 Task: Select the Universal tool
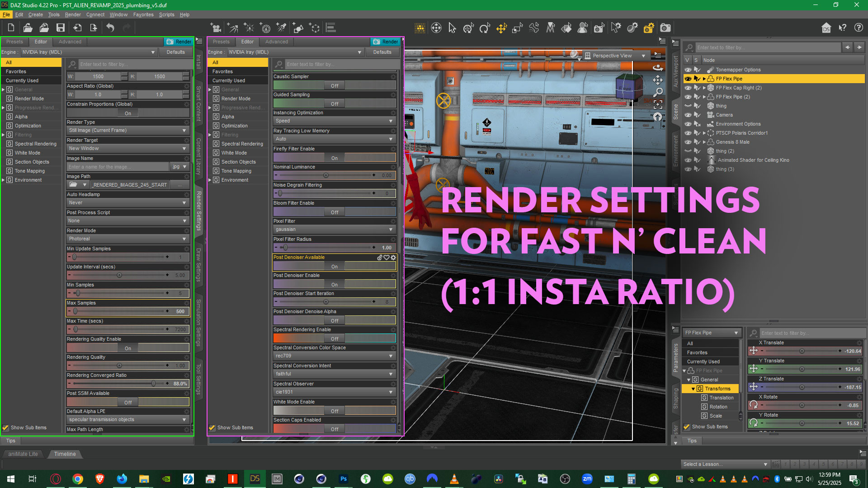468,28
